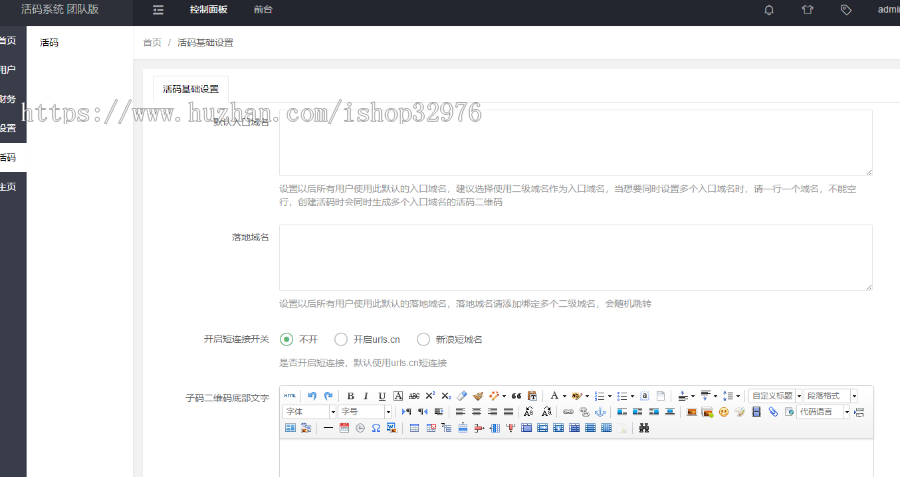Open notifications bell in header
This screenshot has width=900, height=477.
pos(769,10)
